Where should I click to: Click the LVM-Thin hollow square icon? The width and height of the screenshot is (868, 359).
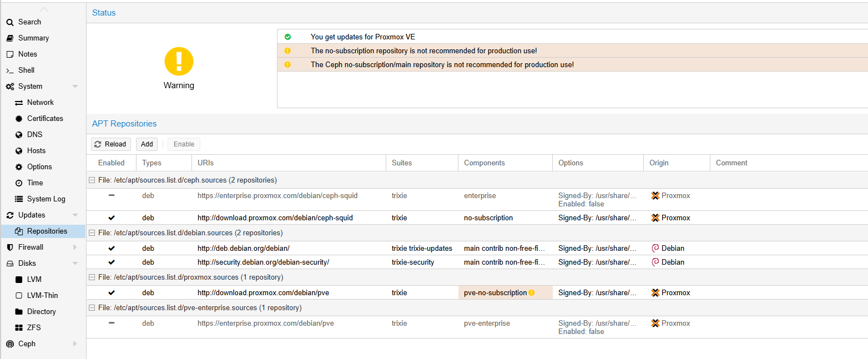tap(19, 296)
